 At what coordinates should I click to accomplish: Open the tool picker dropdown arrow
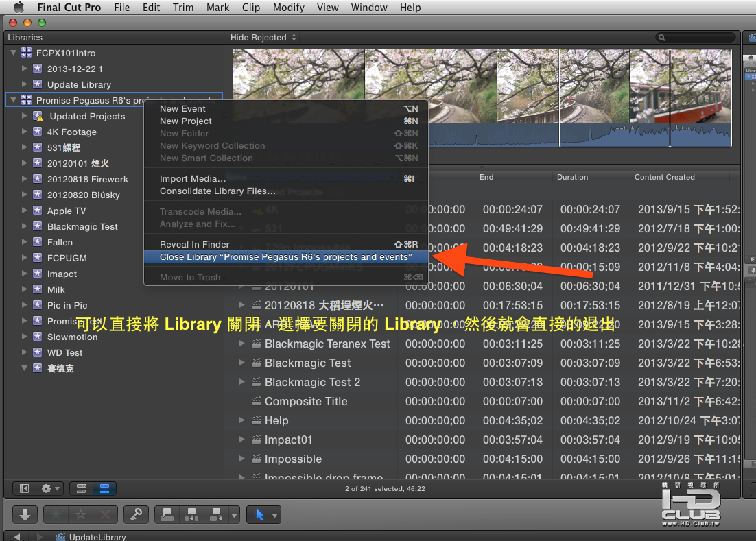275,516
